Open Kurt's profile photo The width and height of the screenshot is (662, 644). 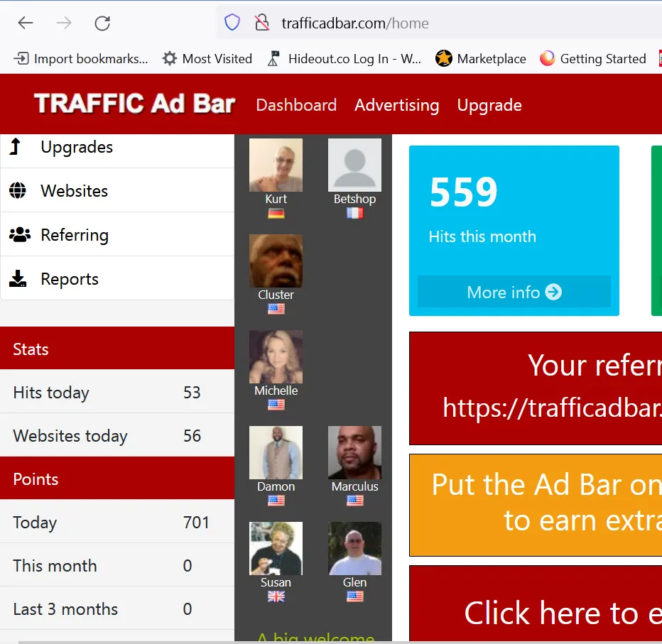[276, 165]
